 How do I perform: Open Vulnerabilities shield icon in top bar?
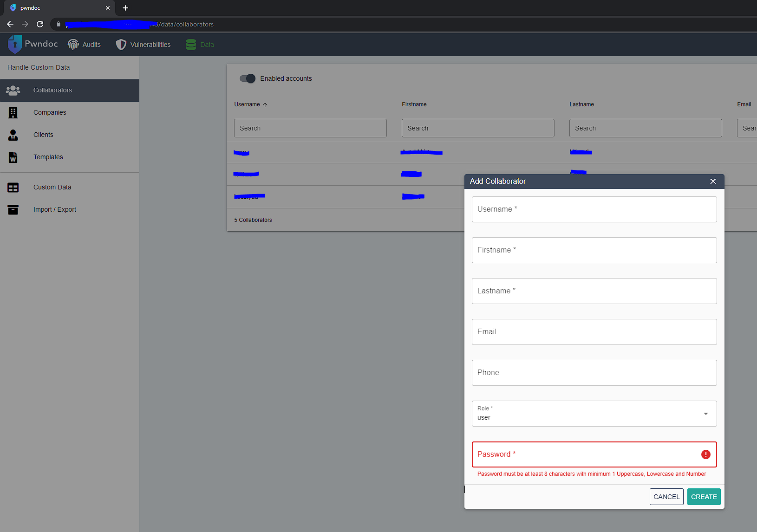click(x=121, y=44)
